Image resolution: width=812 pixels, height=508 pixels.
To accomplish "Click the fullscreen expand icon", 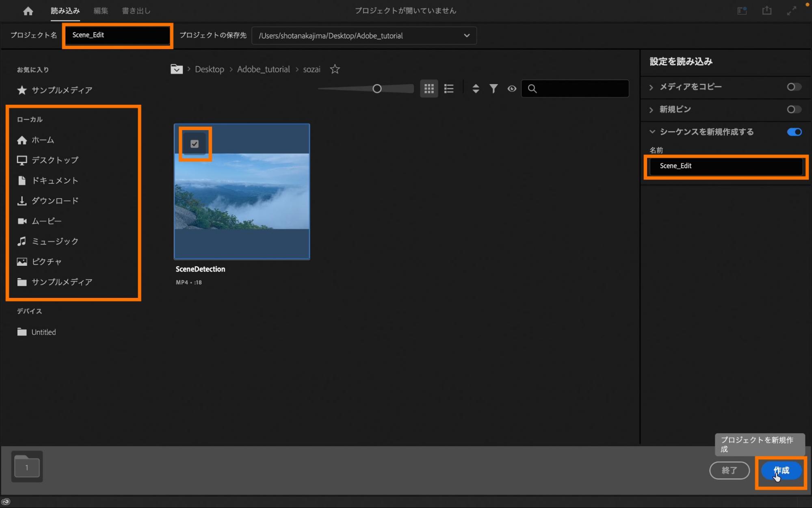I will pos(791,11).
